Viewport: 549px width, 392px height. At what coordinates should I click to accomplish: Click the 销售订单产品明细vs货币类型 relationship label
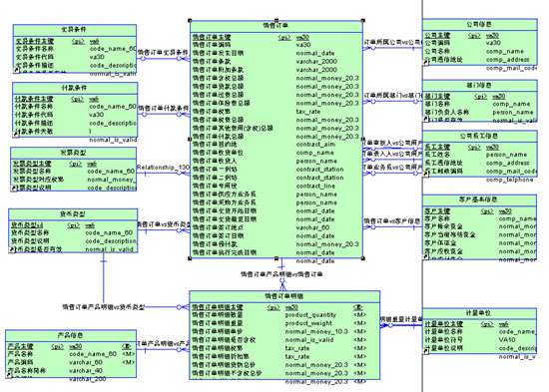click(x=103, y=307)
